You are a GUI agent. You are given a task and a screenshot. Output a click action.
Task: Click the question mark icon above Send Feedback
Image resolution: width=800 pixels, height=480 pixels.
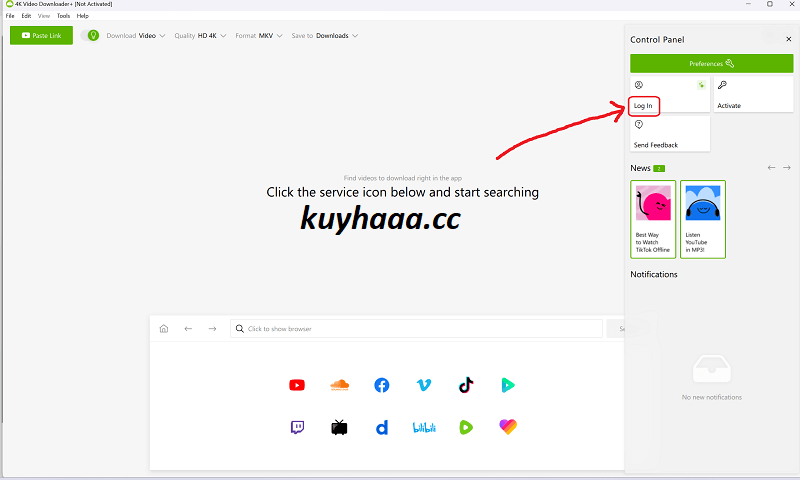click(x=639, y=124)
